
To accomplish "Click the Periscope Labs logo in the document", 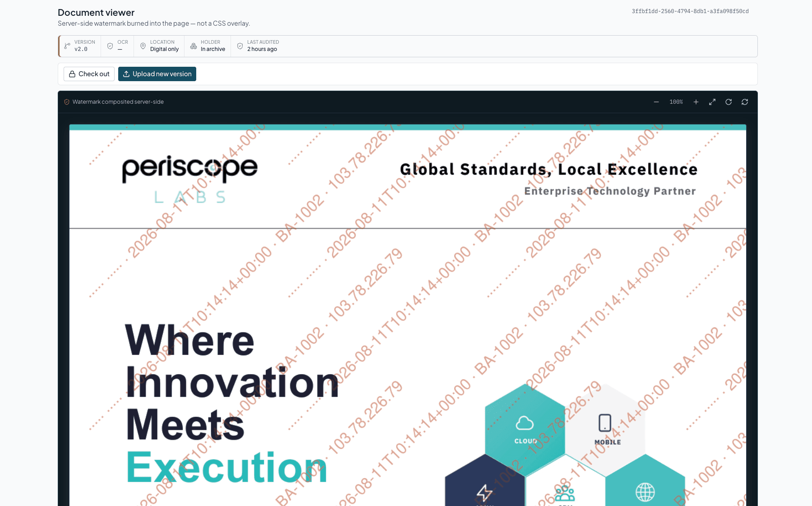I will point(190,179).
